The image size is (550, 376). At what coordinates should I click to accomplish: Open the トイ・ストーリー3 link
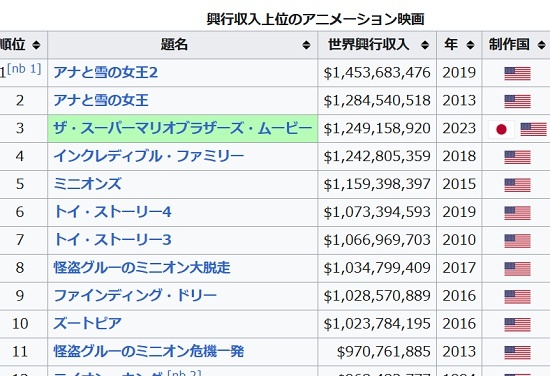click(112, 240)
